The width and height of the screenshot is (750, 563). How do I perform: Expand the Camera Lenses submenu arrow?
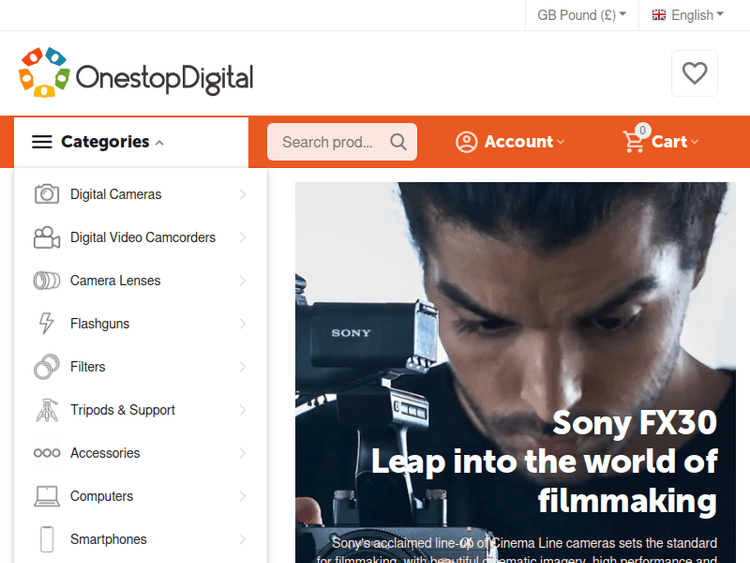coord(243,281)
